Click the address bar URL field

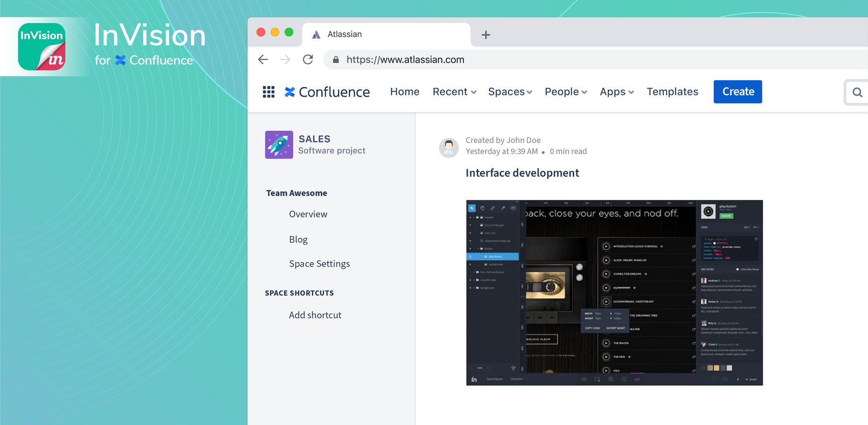click(x=595, y=59)
